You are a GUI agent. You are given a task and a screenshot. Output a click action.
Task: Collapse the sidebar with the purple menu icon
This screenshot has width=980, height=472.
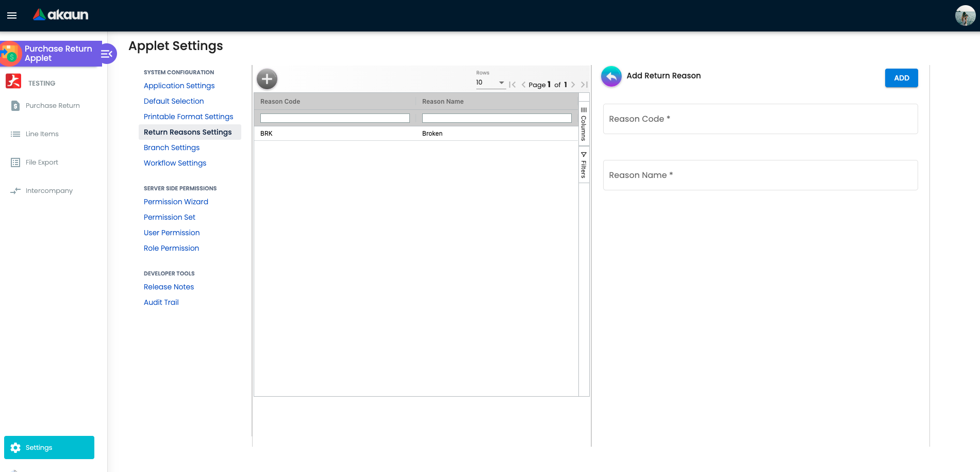coord(107,54)
